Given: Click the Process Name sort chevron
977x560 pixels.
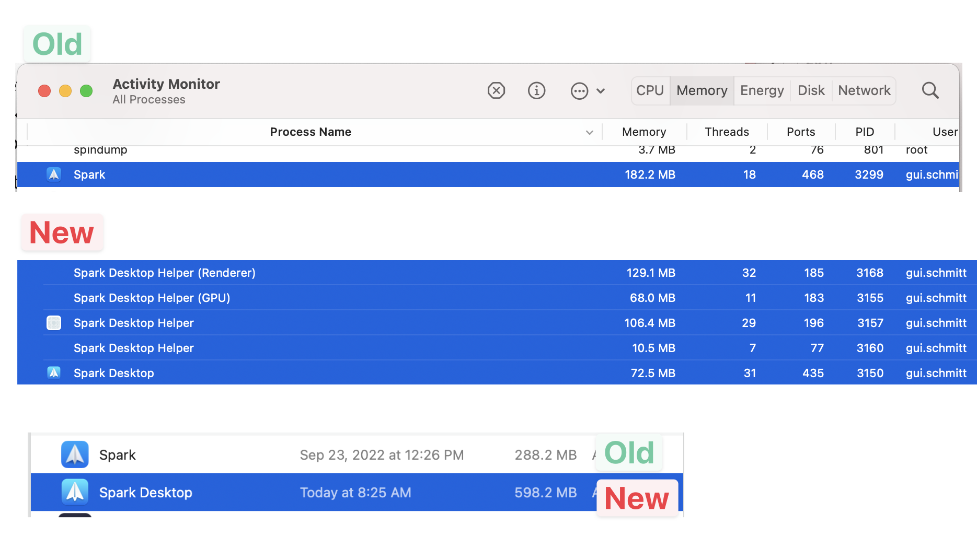Looking at the screenshot, I should point(590,132).
